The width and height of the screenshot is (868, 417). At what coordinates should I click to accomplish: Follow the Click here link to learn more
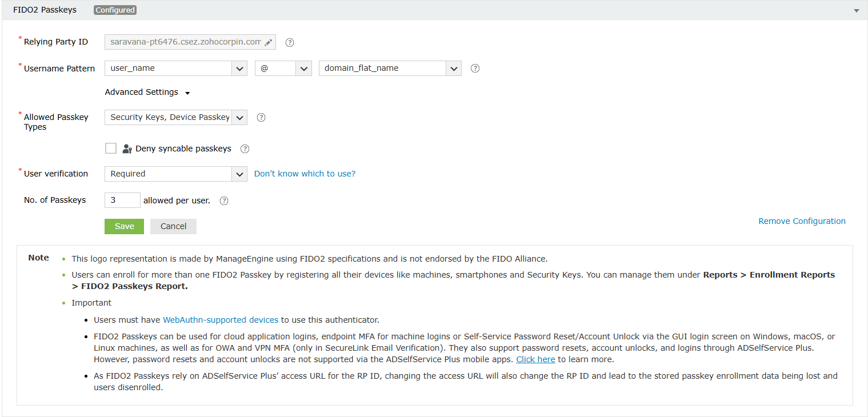click(535, 359)
